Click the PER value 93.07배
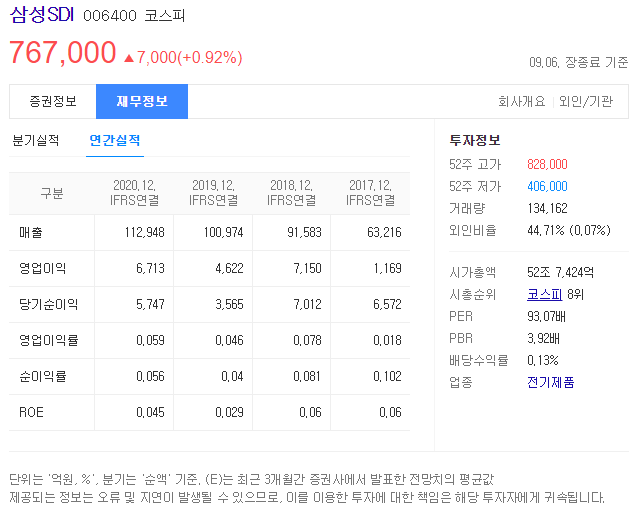 pos(546,316)
